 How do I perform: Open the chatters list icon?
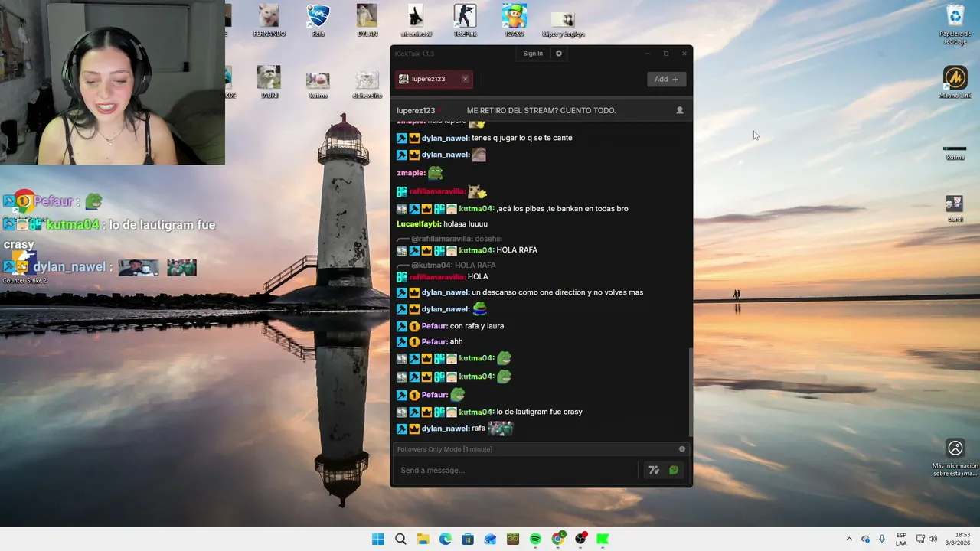(x=679, y=110)
